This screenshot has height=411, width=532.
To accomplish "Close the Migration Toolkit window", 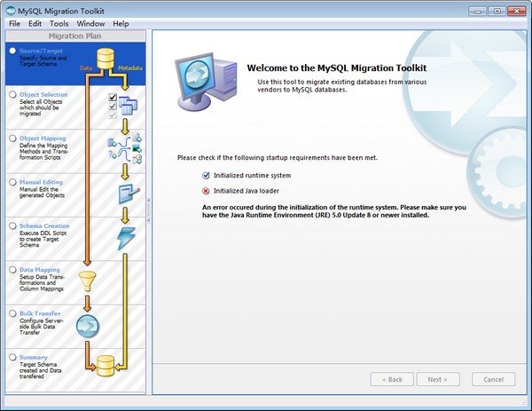I will point(516,12).
